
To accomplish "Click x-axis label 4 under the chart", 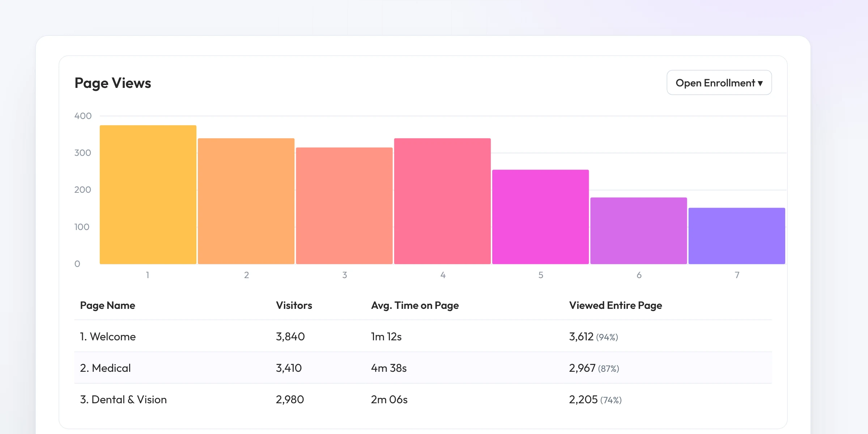I will click(x=443, y=275).
